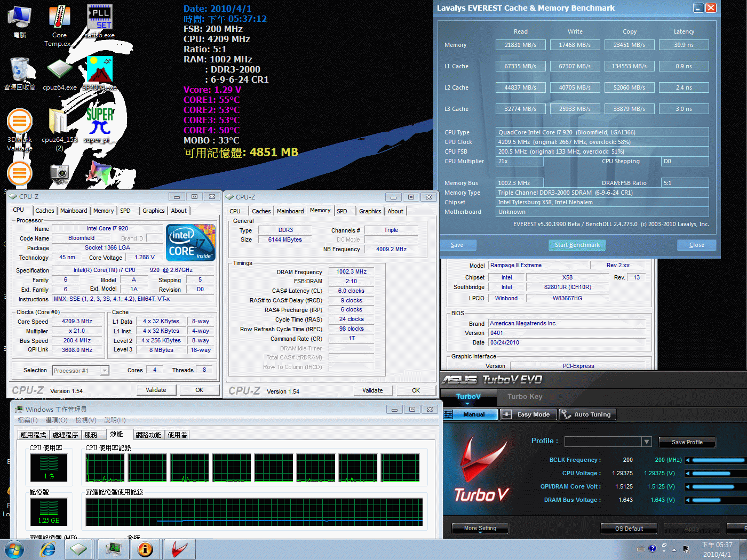Viewport: 747px width, 560px height.
Task: Switch to the Mainboard tab in left CPU-Z
Action: click(x=74, y=211)
